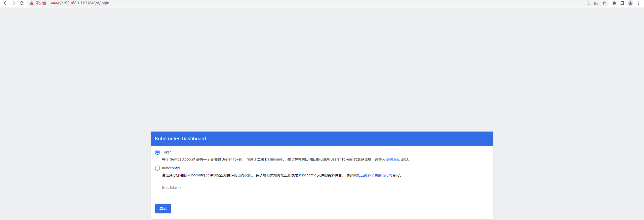Select the Kubeconfig radio button
The height and width of the screenshot is (220, 644).
pyautogui.click(x=157, y=168)
